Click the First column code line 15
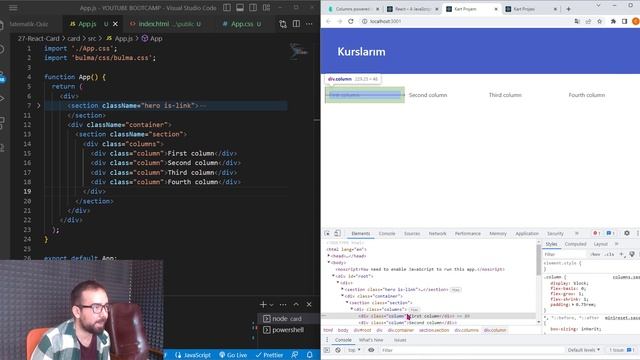Image resolution: width=640 pixels, height=360 pixels. point(164,153)
